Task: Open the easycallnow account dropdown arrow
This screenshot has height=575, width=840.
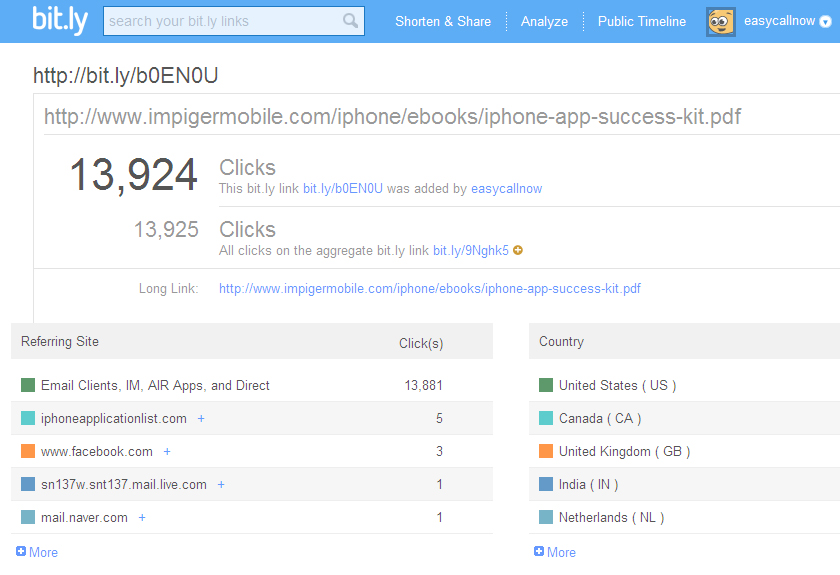Action: pos(825,22)
